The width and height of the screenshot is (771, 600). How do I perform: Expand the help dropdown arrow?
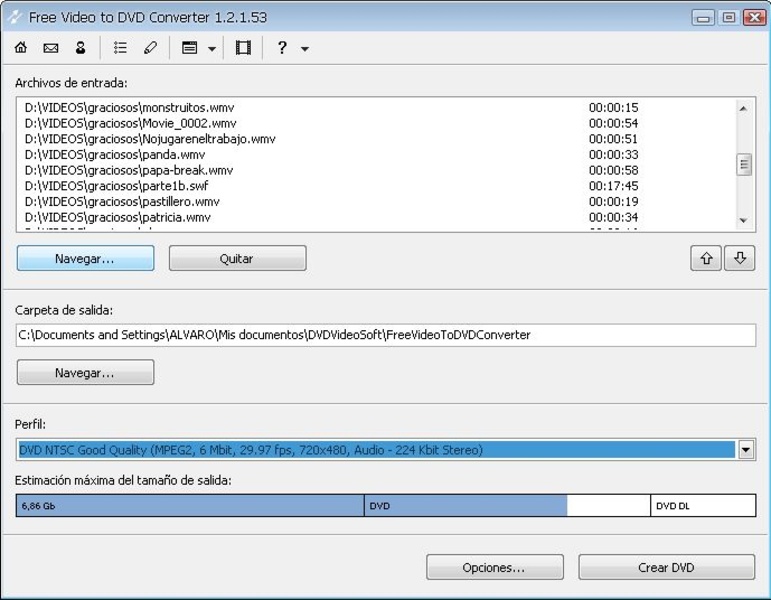(x=305, y=49)
